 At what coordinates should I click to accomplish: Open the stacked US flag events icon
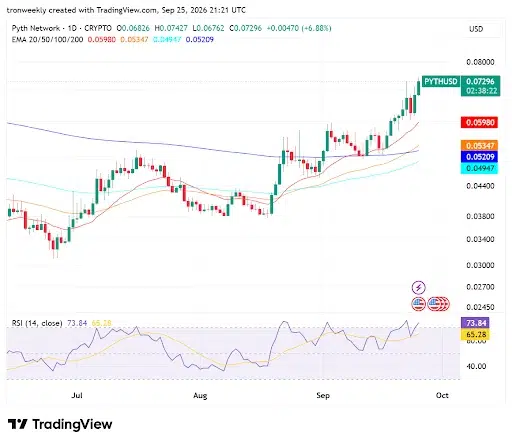coord(438,304)
